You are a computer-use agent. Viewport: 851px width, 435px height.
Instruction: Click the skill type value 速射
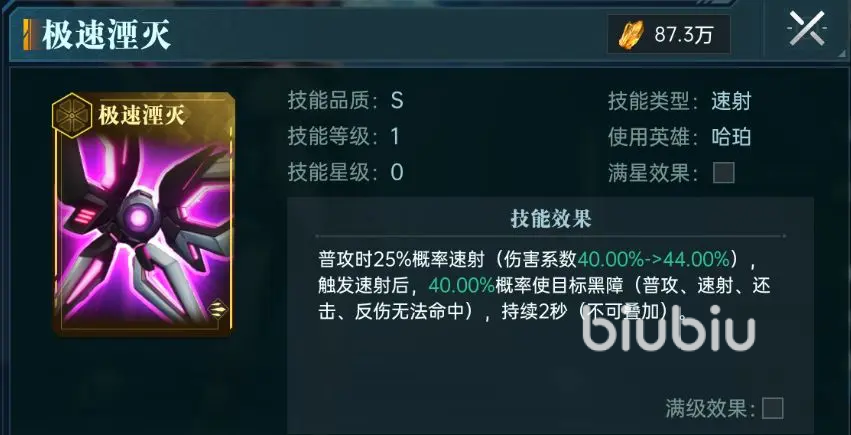731,101
